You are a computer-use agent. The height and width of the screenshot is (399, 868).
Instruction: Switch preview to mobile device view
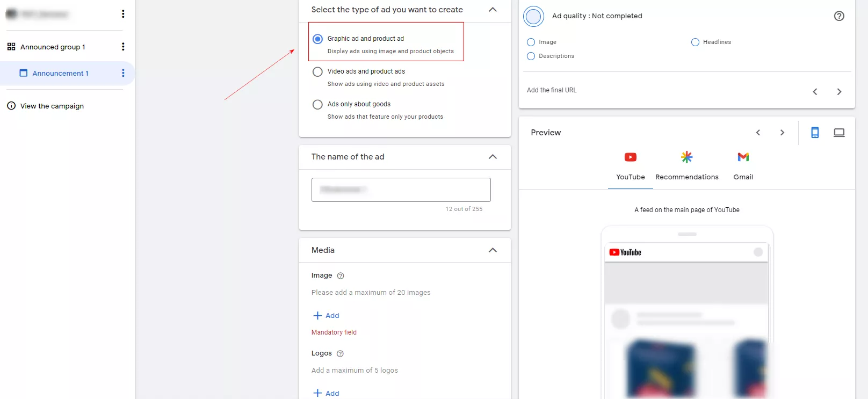click(x=815, y=133)
